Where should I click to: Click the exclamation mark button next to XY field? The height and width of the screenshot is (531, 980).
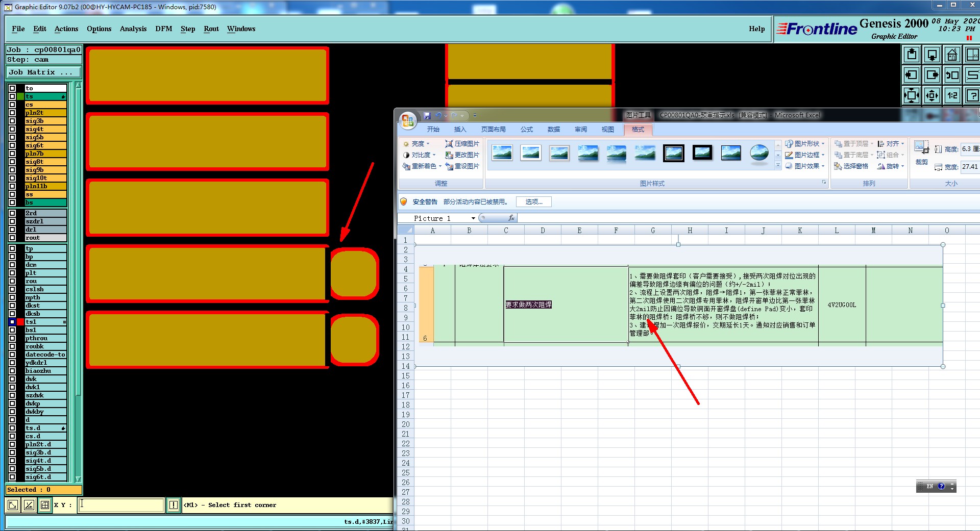[x=174, y=505]
